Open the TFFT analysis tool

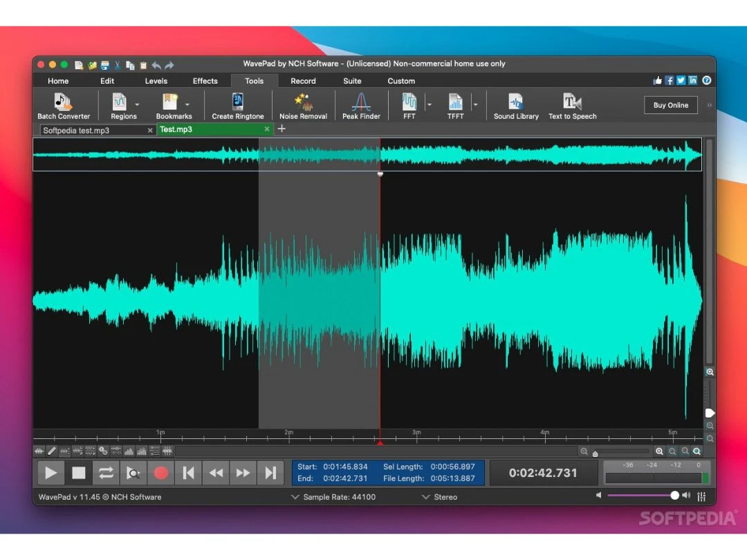tap(455, 106)
